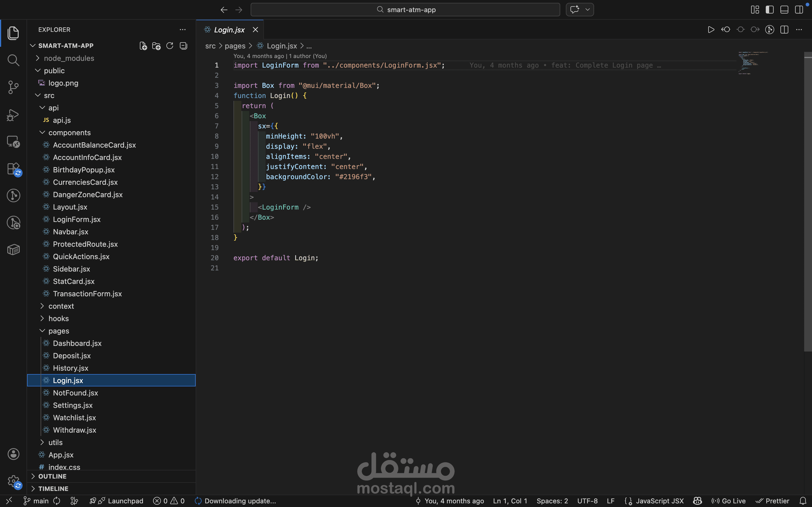
Task: Open the Search view in activity bar
Action: click(x=13, y=60)
